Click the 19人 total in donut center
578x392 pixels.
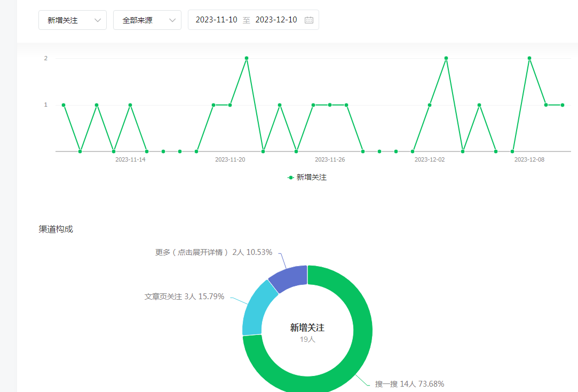[x=307, y=339]
